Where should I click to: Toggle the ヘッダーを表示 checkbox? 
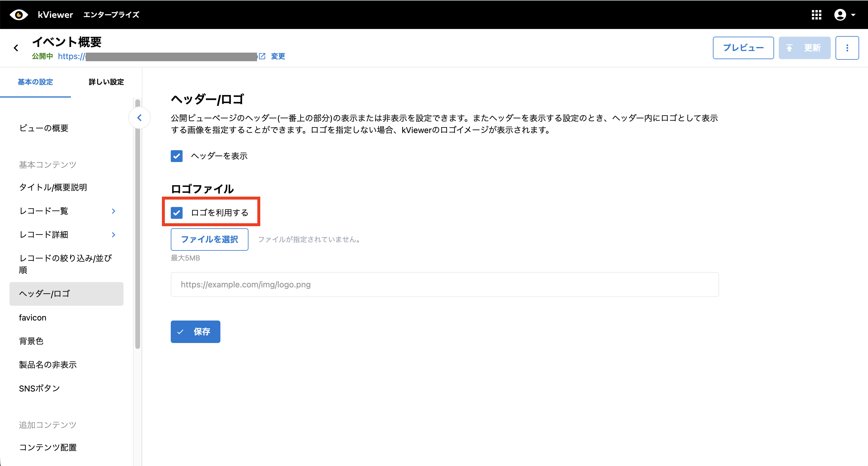click(177, 156)
